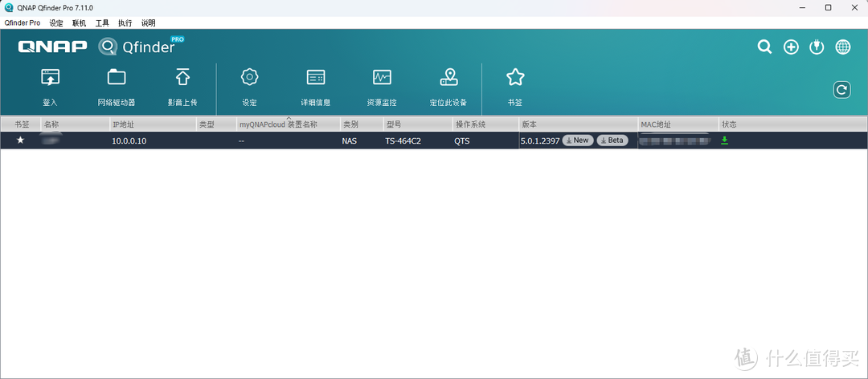This screenshot has height=379, width=868.
Task: Click the Beta firmware download button
Action: click(x=612, y=141)
